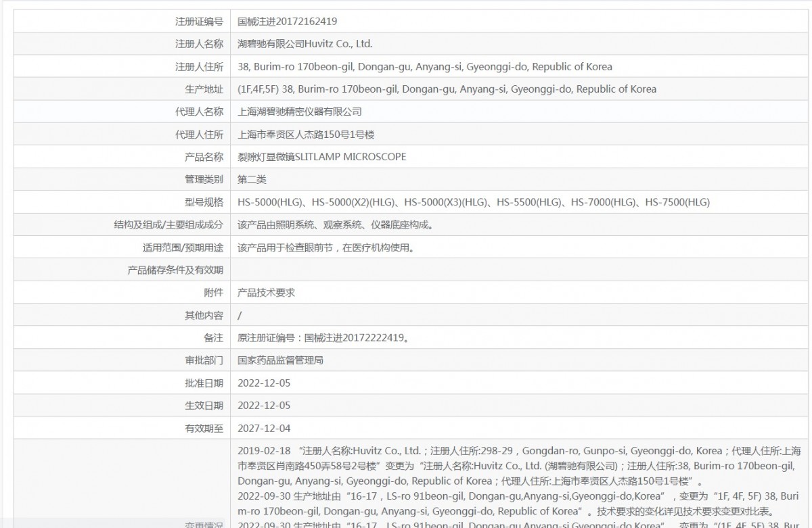Click the 产品储存条件及有效期 label
Viewport: 812px width, 528px height.
click(175, 270)
